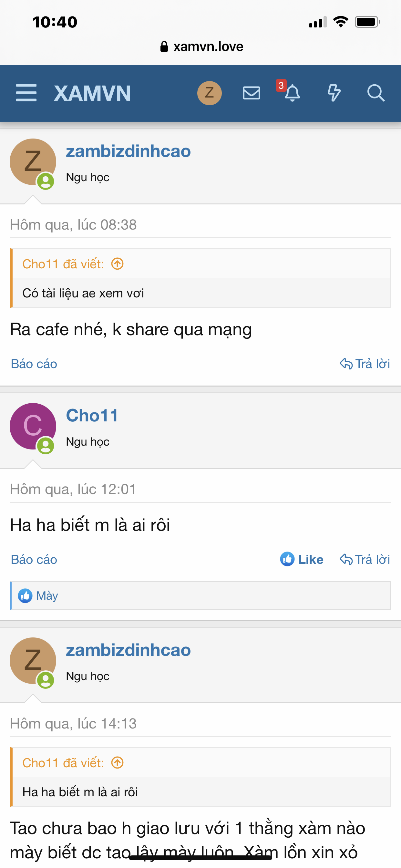This screenshot has width=401, height=868.
Task: Open the mail inbox envelope icon
Action: point(252,93)
